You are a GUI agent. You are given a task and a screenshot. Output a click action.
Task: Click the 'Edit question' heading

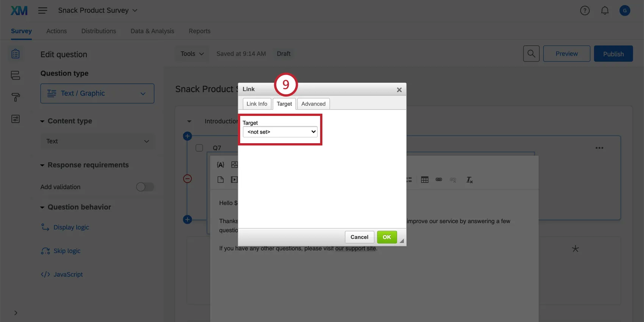pos(64,55)
